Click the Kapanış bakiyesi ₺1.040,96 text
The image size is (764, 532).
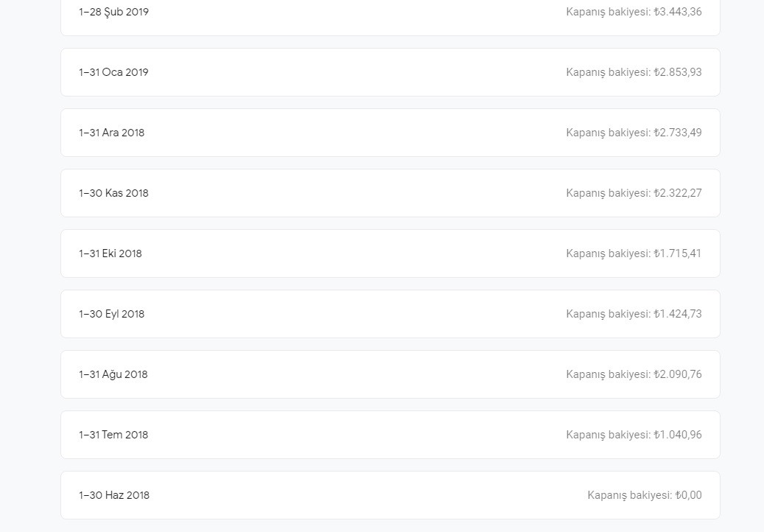(634, 435)
